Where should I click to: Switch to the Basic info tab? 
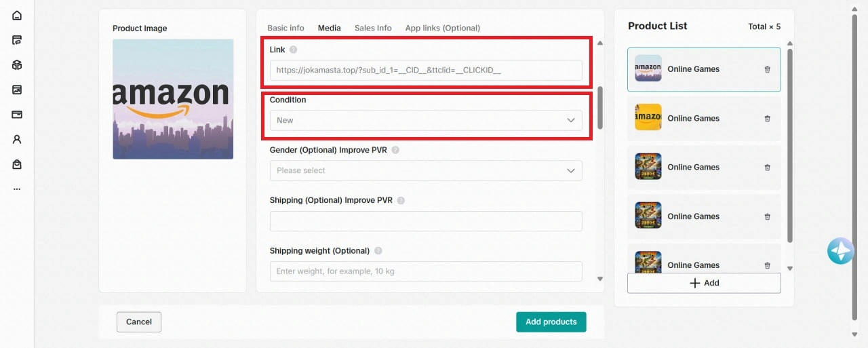point(285,28)
